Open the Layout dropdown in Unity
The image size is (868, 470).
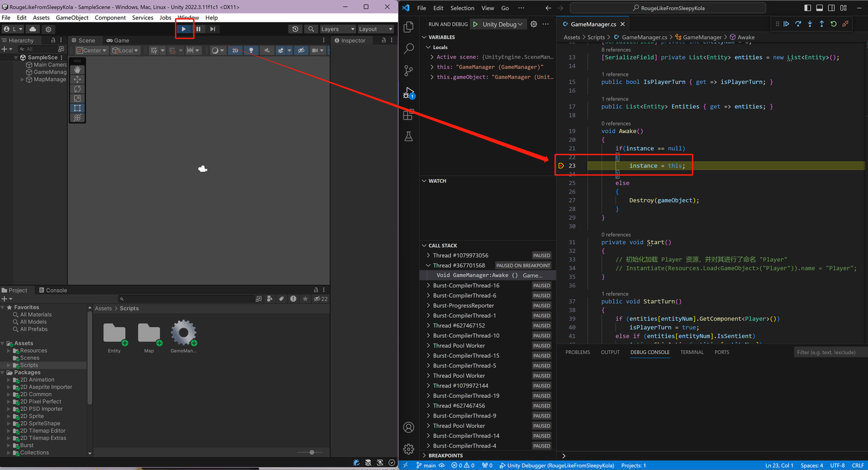click(375, 28)
